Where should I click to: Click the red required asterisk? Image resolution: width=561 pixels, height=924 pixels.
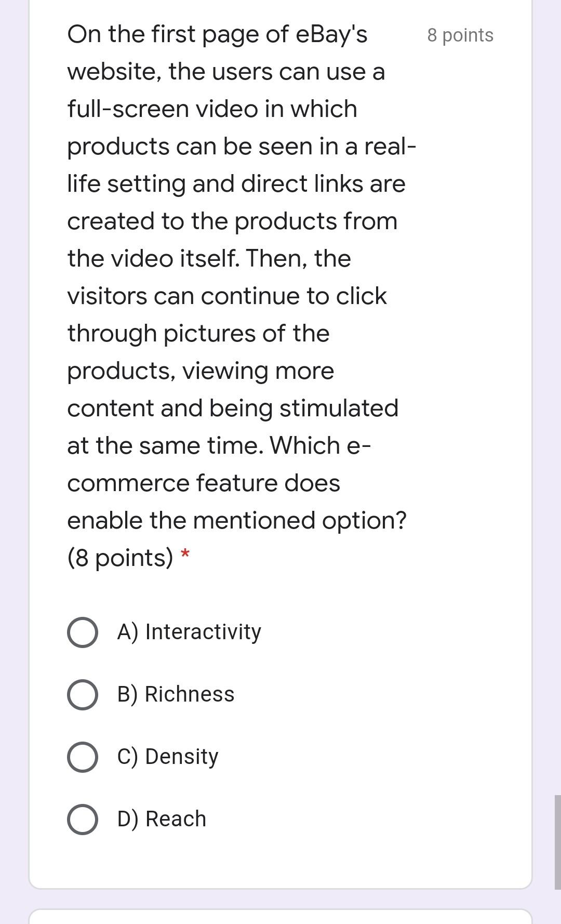(185, 553)
